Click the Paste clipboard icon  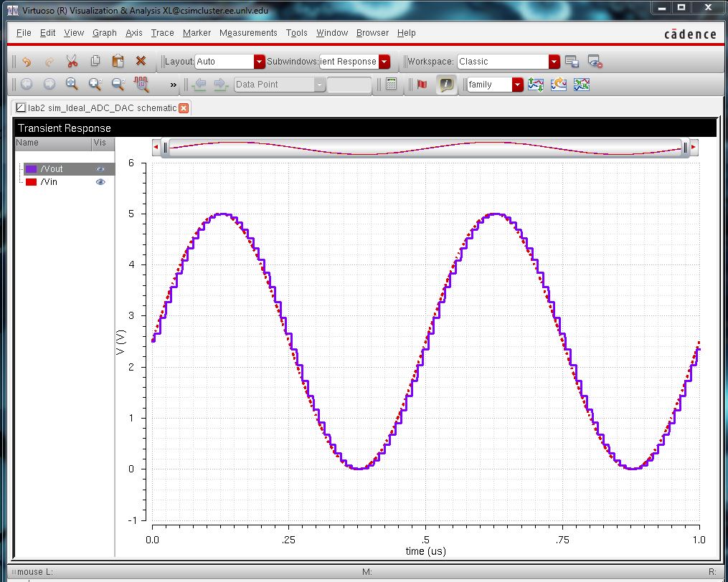(x=118, y=62)
